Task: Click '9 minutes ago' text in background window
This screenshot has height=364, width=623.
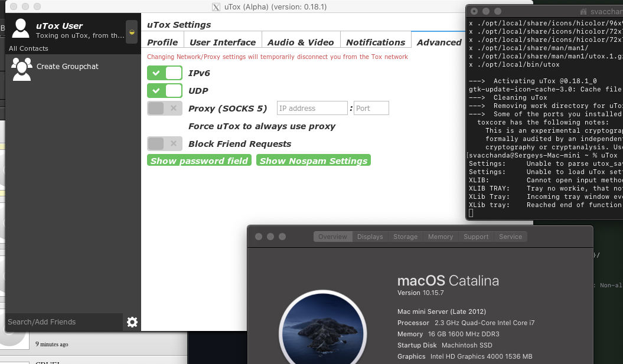Action: click(x=51, y=344)
